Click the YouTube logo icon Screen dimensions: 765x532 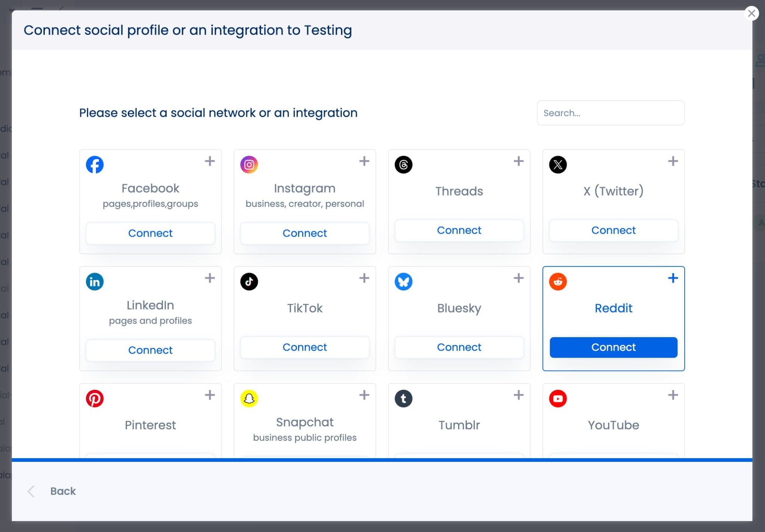pyautogui.click(x=558, y=398)
